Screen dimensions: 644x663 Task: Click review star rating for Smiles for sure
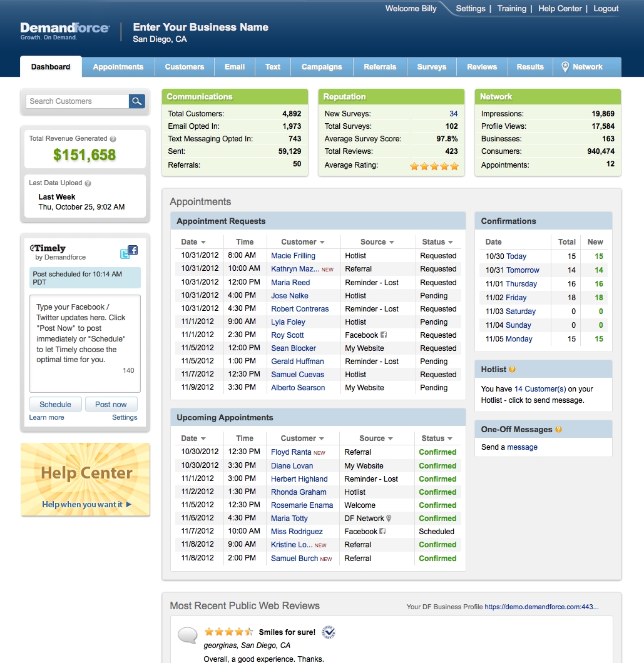[x=228, y=632]
